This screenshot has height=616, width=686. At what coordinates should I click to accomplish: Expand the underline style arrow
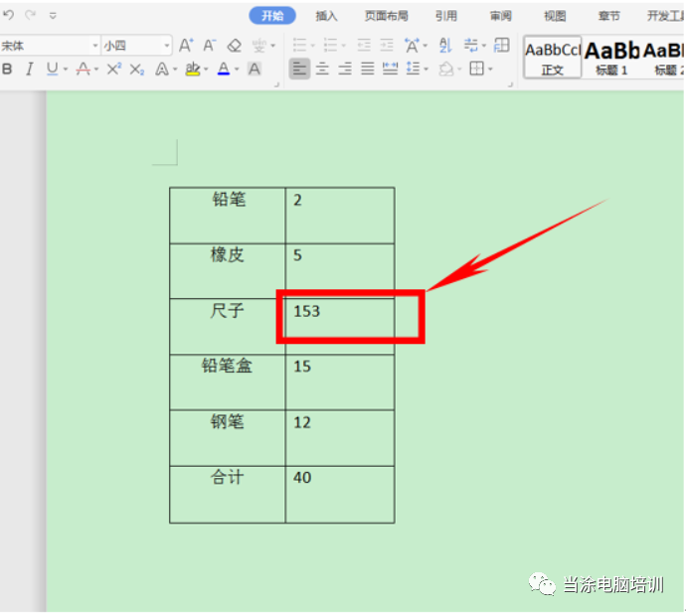[66, 70]
